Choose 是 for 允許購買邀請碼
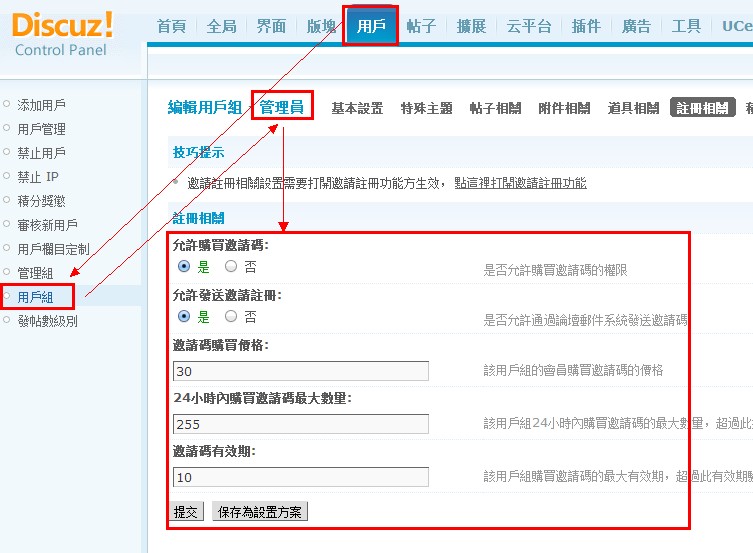The width and height of the screenshot is (753, 553). click(184, 267)
